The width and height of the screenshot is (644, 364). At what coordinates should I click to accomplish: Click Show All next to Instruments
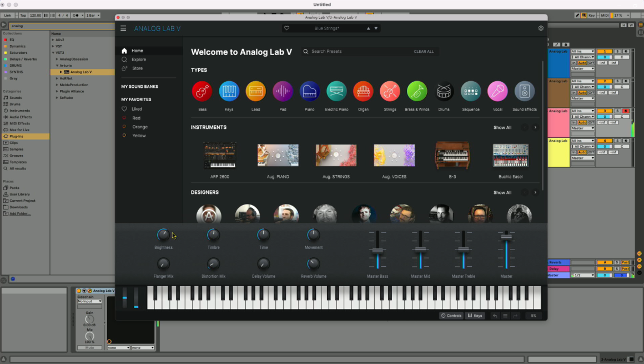502,127
